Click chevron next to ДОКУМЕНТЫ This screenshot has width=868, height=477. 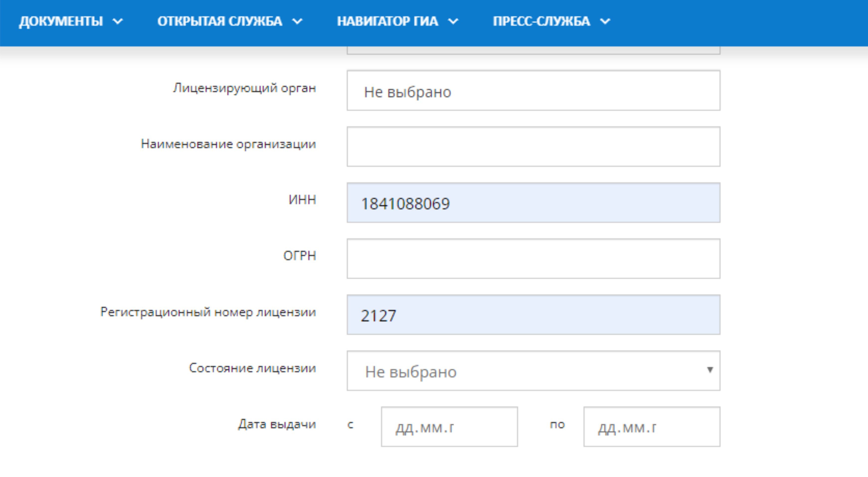pos(118,22)
